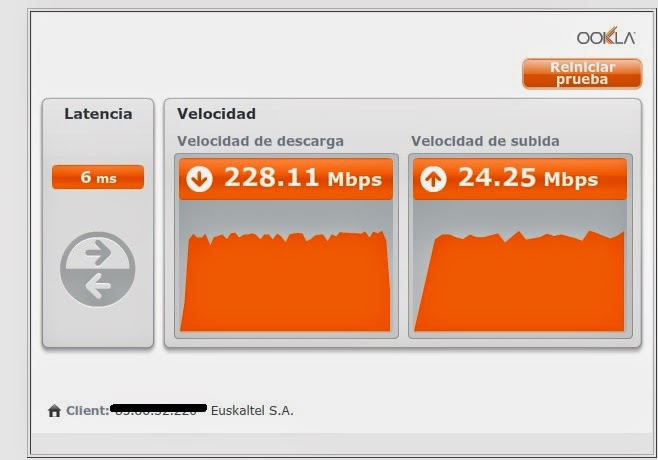Viewport: 658px width, 460px height.
Task: Click the Client: label
Action: pyautogui.click(x=88, y=410)
